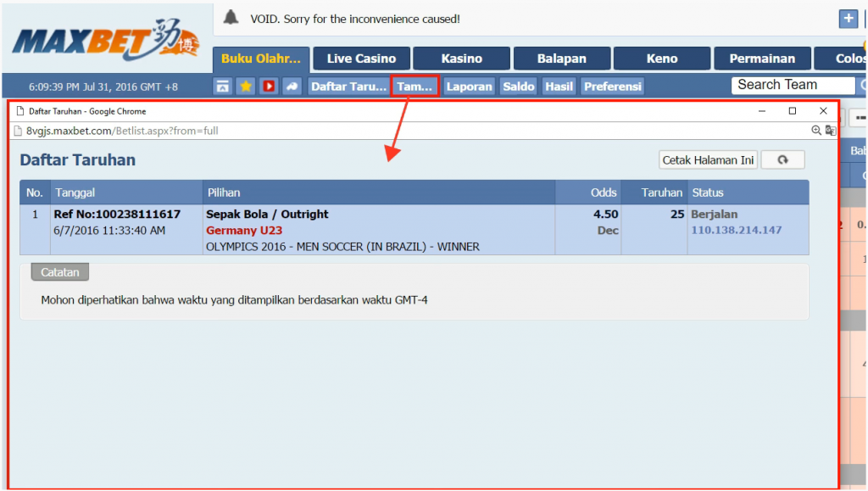Click the notification bell icon
868x491 pixels.
coord(231,18)
